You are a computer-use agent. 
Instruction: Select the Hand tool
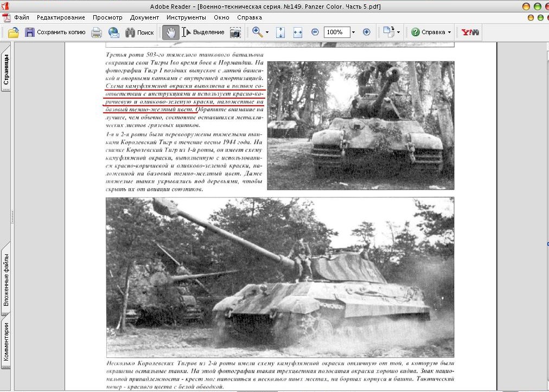coord(171,32)
